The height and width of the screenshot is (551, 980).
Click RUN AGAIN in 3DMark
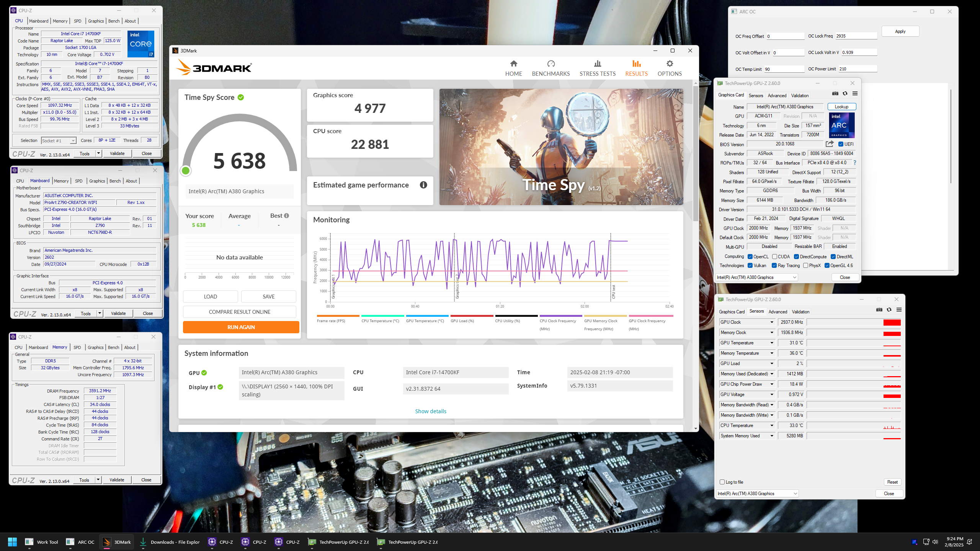click(x=241, y=327)
